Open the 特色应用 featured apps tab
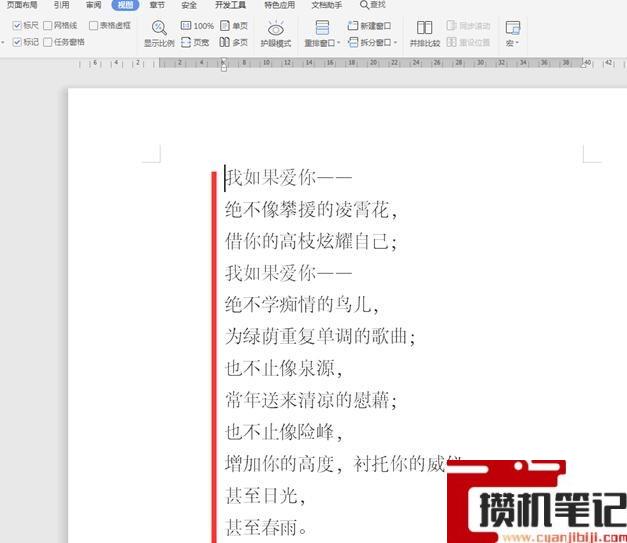627x543 pixels. coord(280,5)
